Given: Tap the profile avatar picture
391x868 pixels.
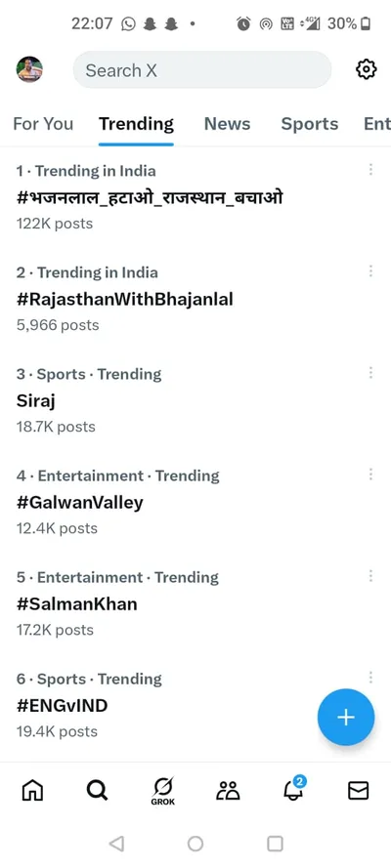Looking at the screenshot, I should coord(29,69).
